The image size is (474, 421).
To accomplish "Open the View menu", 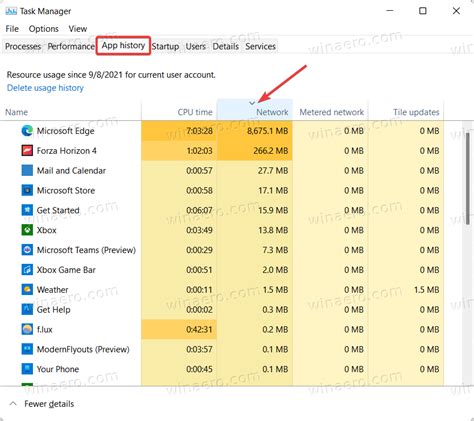I will [x=78, y=29].
